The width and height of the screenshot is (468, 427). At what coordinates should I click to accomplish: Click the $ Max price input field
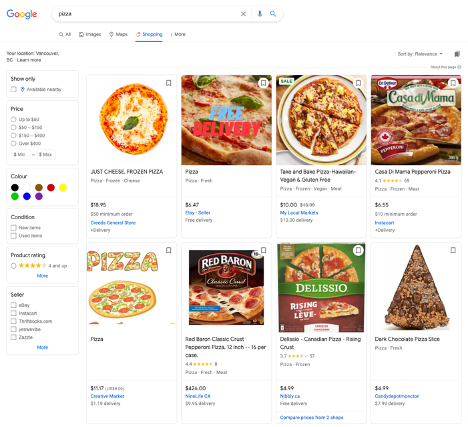pos(46,154)
